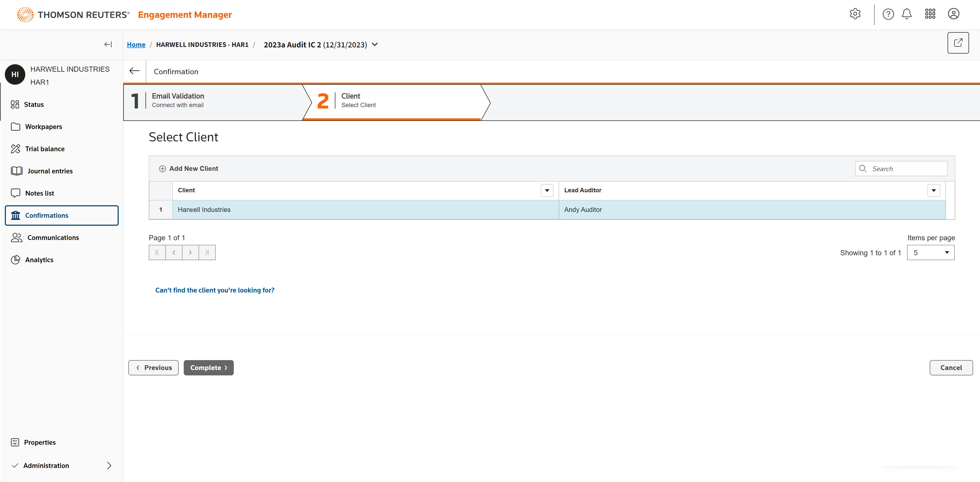Open the Client column filter dropdown

pyautogui.click(x=547, y=191)
